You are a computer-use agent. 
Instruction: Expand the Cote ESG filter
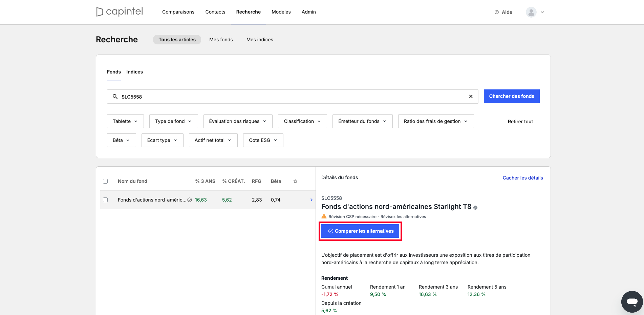point(263,140)
